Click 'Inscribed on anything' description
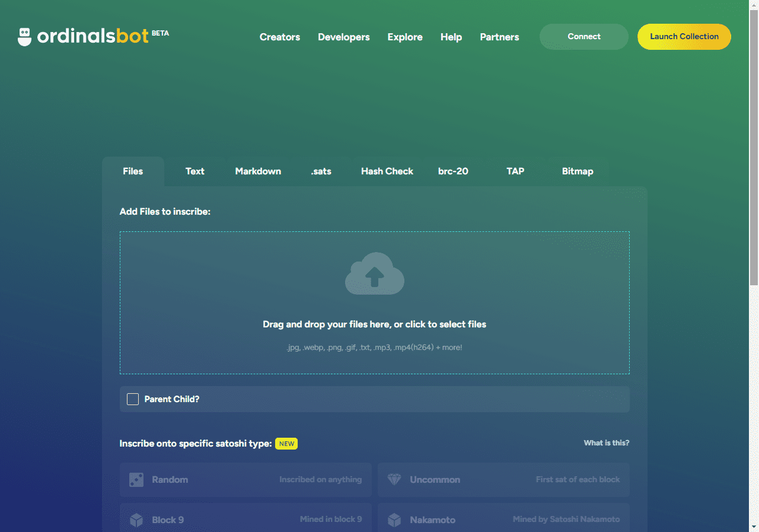Image resolution: width=759 pixels, height=532 pixels. [320, 479]
